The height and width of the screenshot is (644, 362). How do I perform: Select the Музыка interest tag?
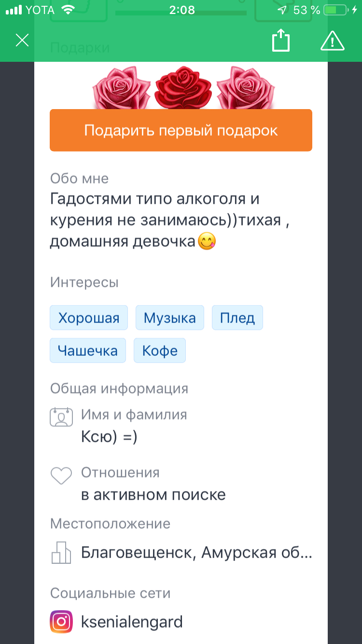pyautogui.click(x=170, y=318)
